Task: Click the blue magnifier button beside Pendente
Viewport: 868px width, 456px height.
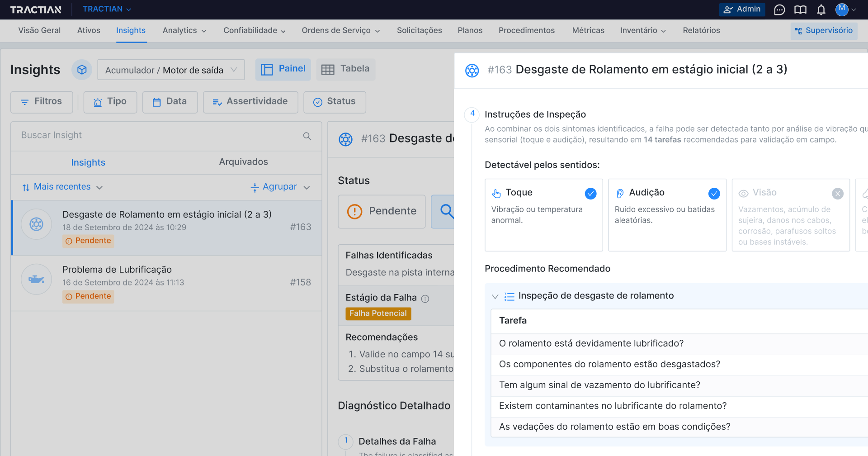Action: (445, 211)
